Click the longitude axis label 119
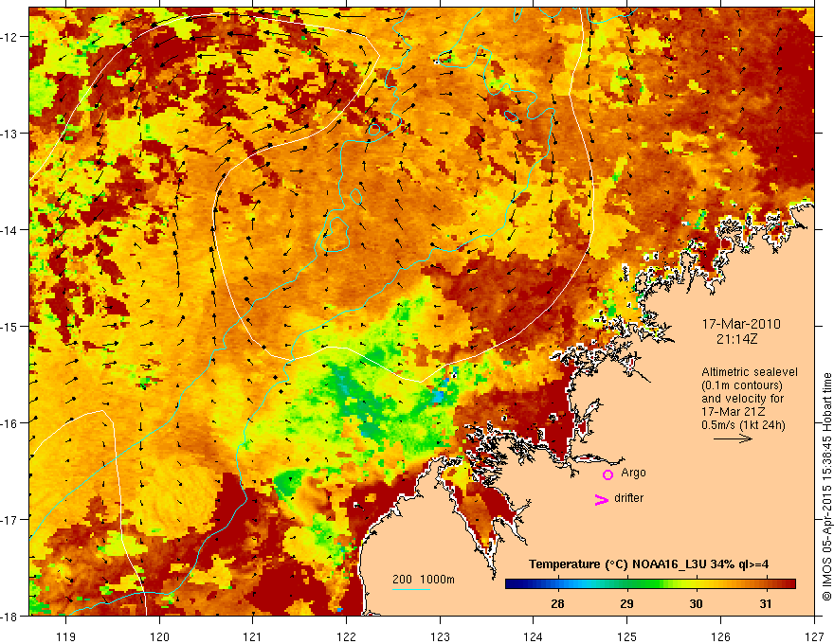Screen dimensions: 834x644 click(66, 636)
